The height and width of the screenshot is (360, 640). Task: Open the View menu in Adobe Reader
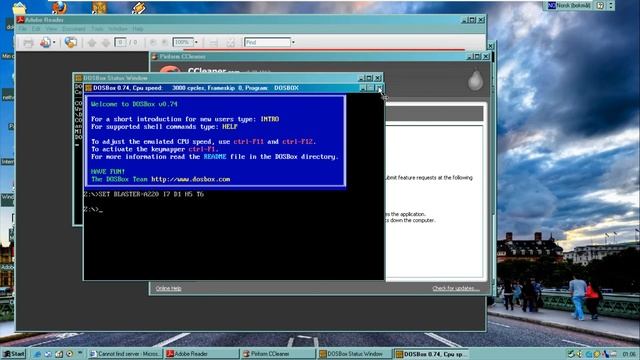51,29
